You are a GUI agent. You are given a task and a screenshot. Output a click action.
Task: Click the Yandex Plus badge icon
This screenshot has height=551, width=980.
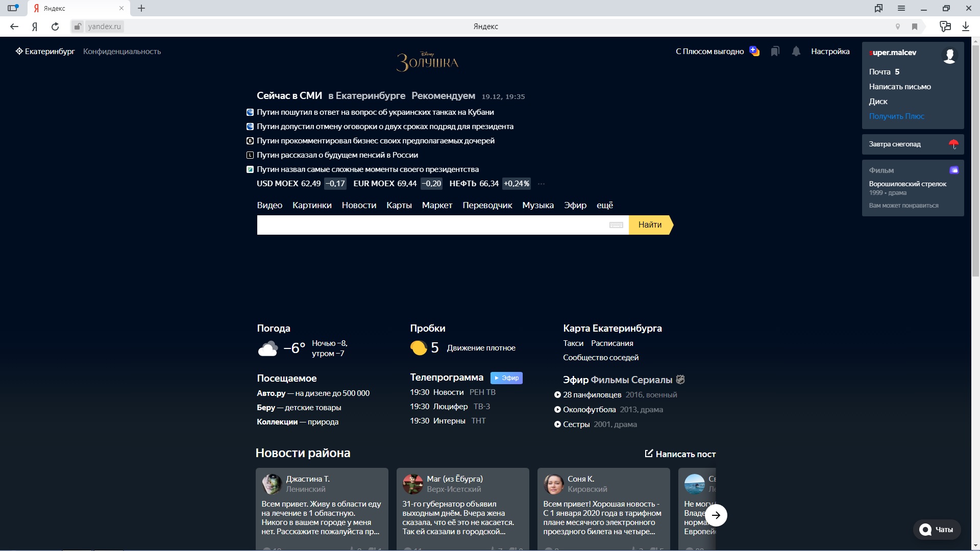point(754,51)
